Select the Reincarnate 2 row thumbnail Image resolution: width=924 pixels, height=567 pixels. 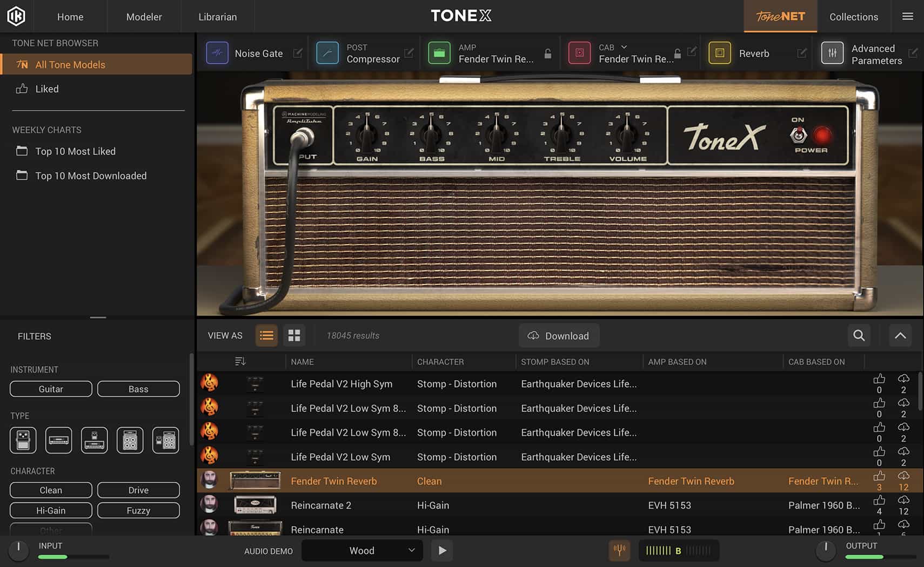pos(255,505)
